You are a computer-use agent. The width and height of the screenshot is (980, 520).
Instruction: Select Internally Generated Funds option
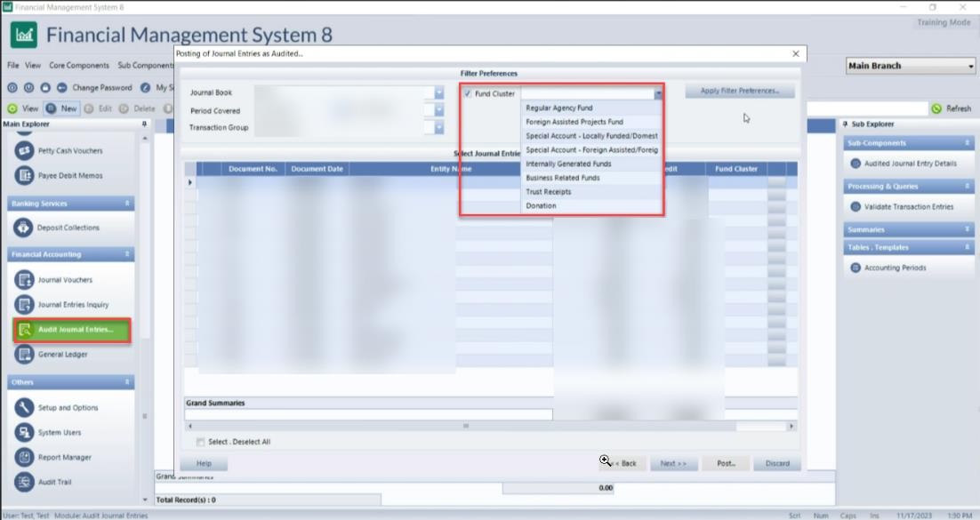pyautogui.click(x=568, y=164)
